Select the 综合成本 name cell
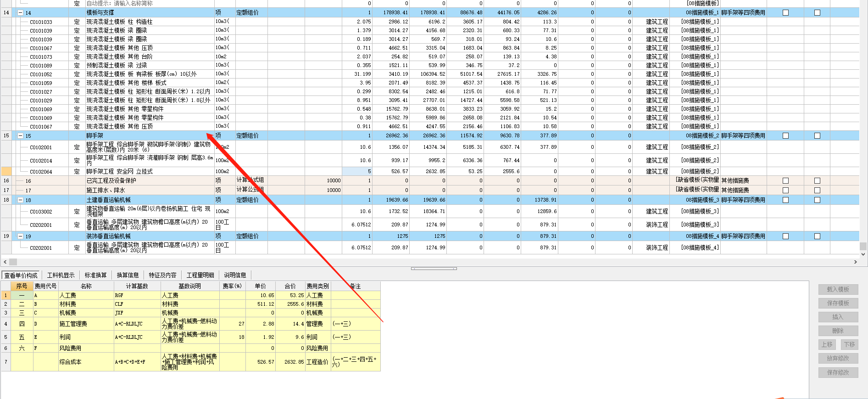The image size is (868, 399). click(x=86, y=362)
